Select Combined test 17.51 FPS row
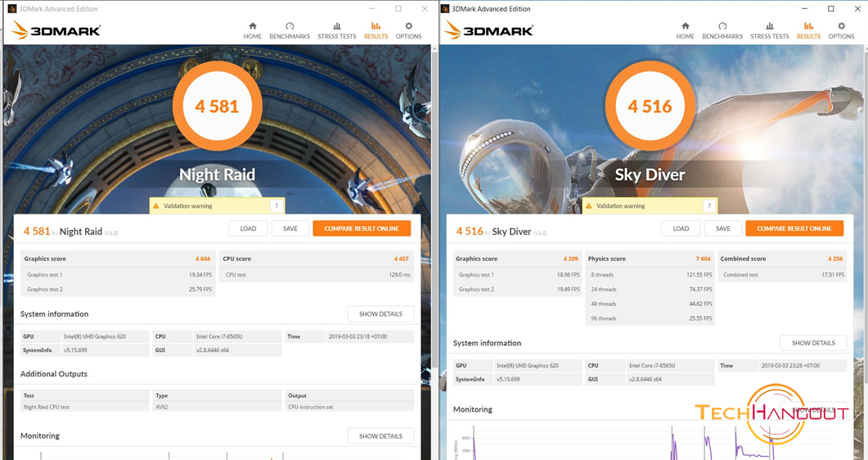The width and height of the screenshot is (868, 460). pyautogui.click(x=781, y=274)
